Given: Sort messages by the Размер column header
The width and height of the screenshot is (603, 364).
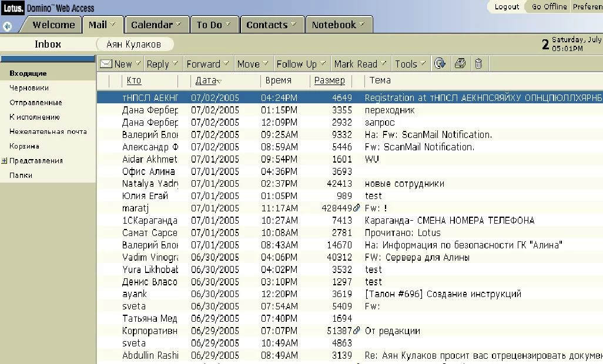Looking at the screenshot, I should [329, 80].
